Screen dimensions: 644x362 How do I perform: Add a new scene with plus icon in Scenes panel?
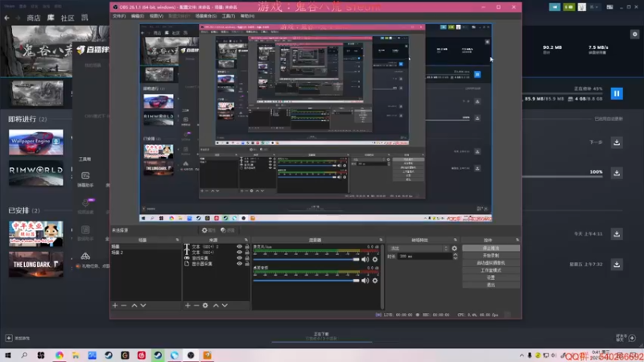115,306
